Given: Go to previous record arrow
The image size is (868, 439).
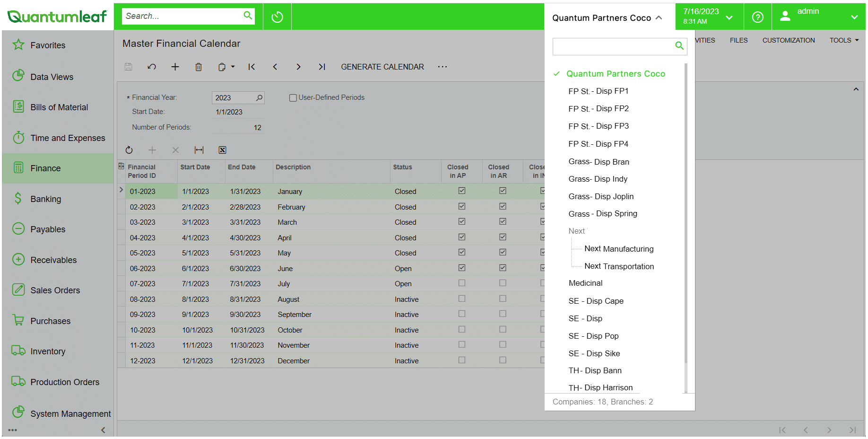Looking at the screenshot, I should (x=275, y=67).
